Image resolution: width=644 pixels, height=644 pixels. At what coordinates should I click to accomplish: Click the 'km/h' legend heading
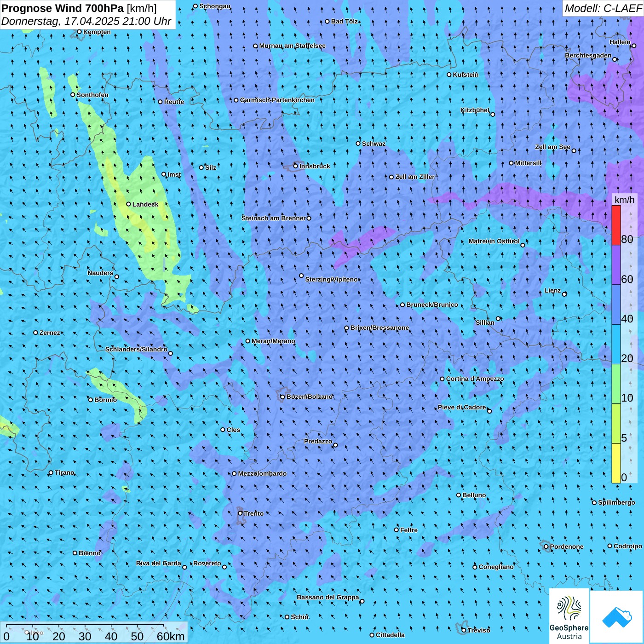tap(624, 199)
